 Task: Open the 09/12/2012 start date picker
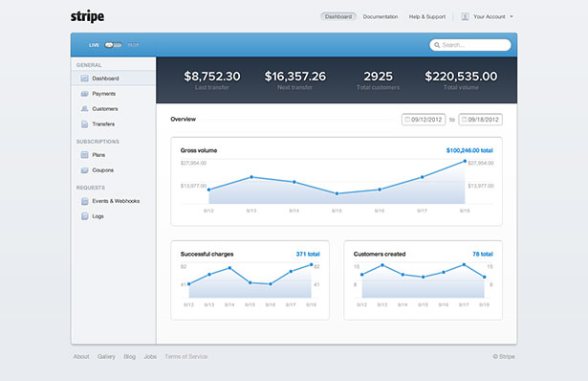[x=424, y=120]
